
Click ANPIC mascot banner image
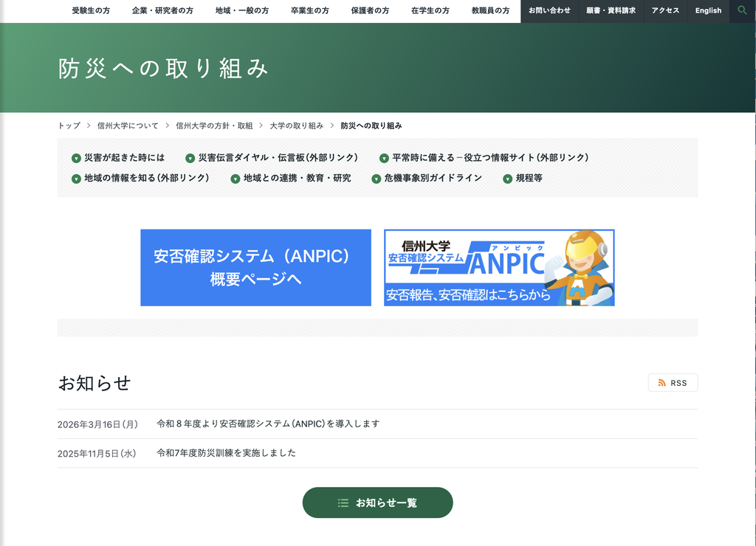pyautogui.click(x=499, y=267)
